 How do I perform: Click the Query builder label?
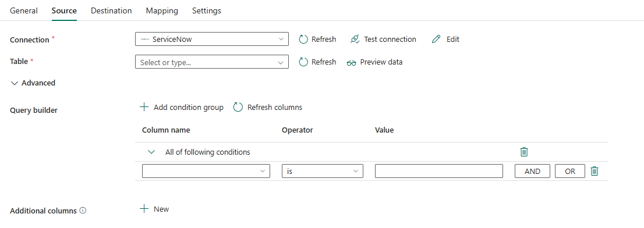click(34, 111)
